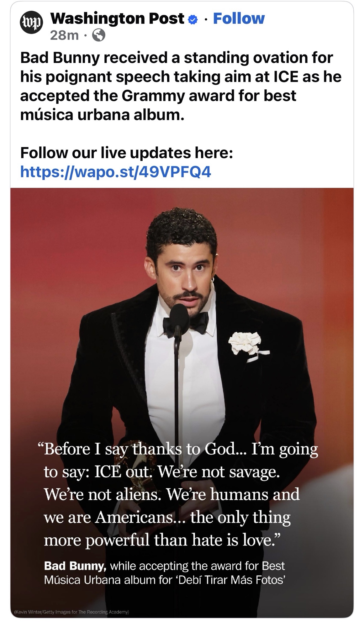This screenshot has height=627, width=364.
Task: Open the Washington Post page name
Action: pyautogui.click(x=117, y=19)
